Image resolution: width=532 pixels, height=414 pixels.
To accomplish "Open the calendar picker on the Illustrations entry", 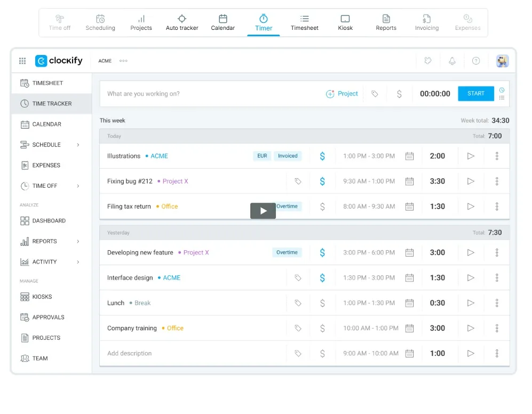I will 409,156.
